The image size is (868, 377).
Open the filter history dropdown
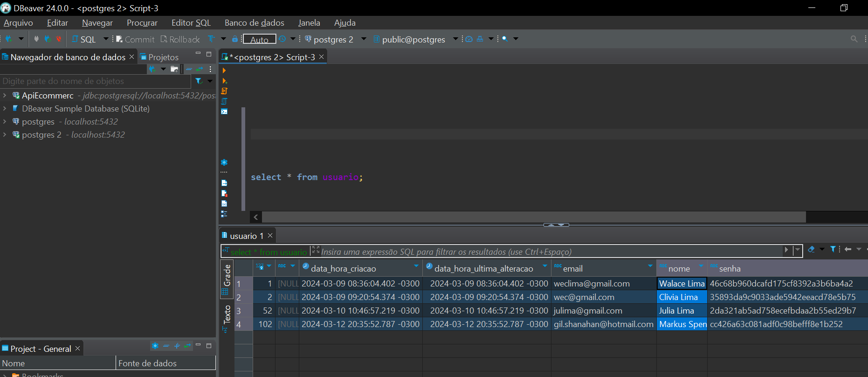coord(798,250)
